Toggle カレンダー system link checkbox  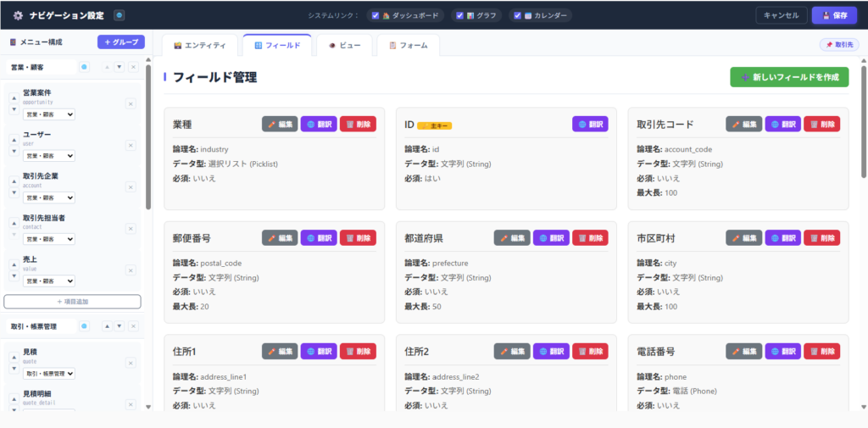[x=518, y=15]
